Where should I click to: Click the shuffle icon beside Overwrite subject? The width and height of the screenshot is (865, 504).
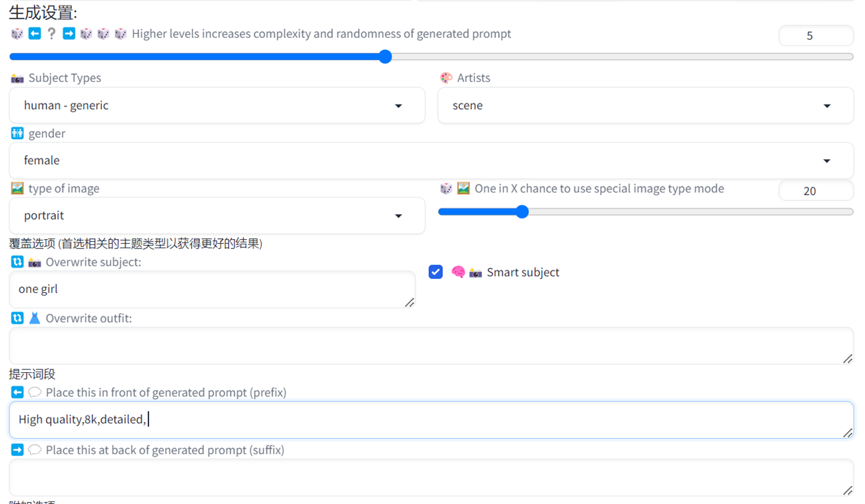point(16,262)
